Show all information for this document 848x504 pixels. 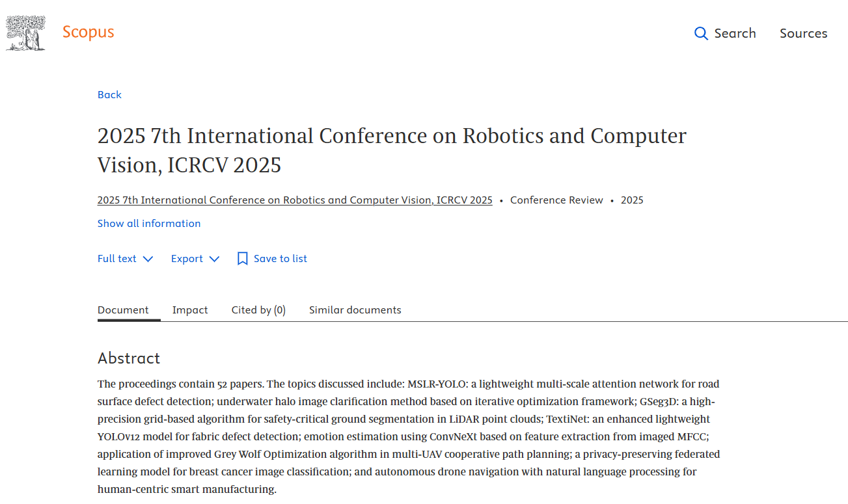(x=149, y=224)
